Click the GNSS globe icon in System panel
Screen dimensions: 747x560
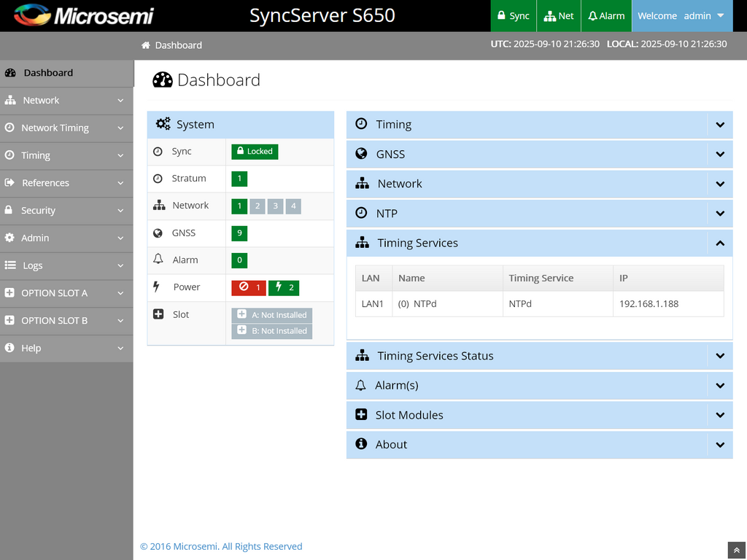pyautogui.click(x=158, y=233)
